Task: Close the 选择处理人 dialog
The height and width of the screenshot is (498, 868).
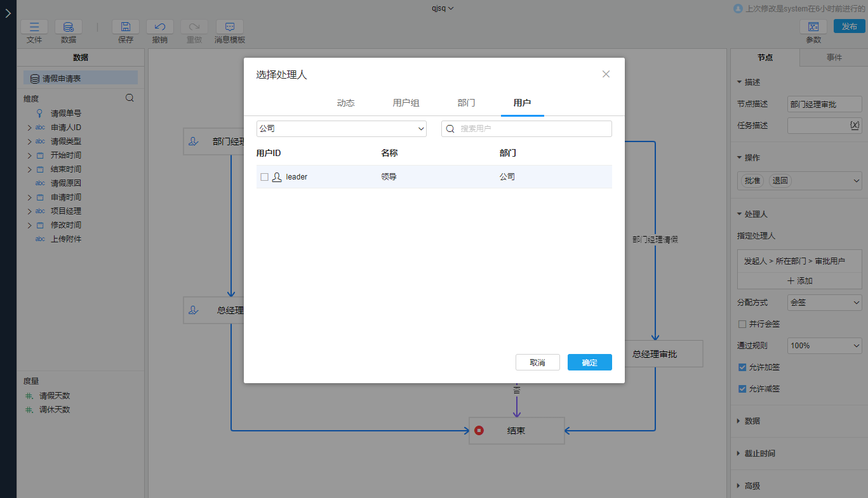Action: (606, 74)
